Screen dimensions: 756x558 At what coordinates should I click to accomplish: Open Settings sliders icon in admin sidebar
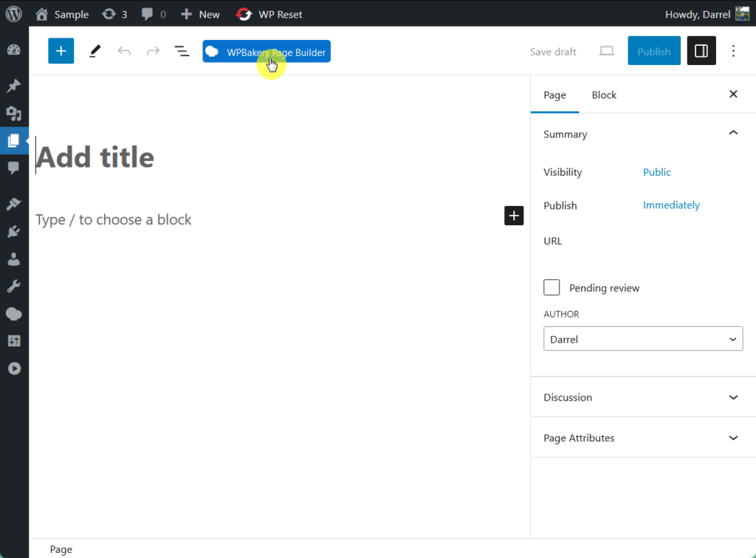[x=14, y=341]
